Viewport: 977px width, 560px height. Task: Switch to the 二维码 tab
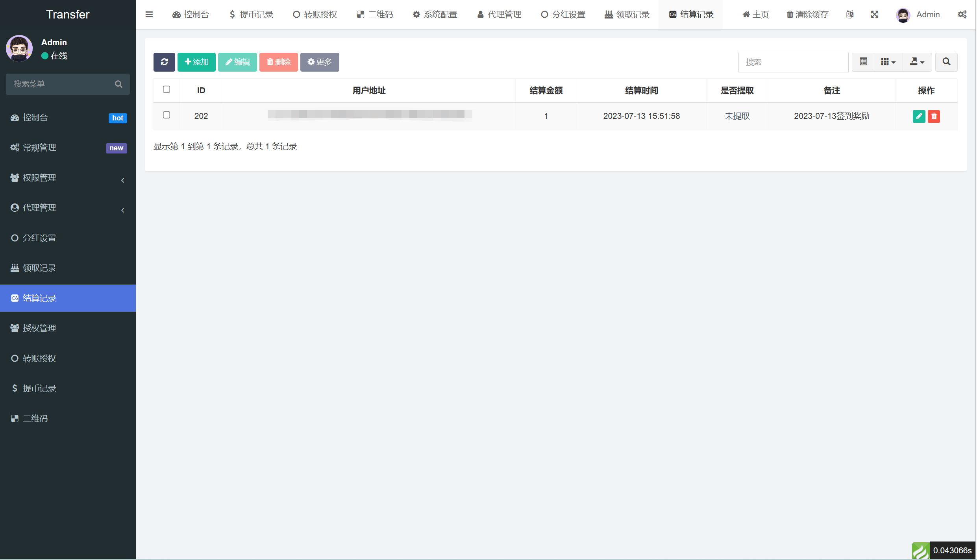point(375,15)
